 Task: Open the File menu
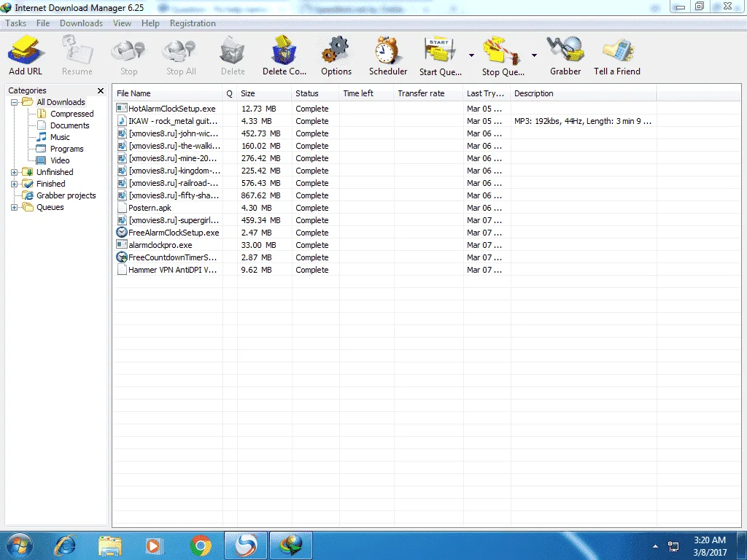[x=43, y=23]
